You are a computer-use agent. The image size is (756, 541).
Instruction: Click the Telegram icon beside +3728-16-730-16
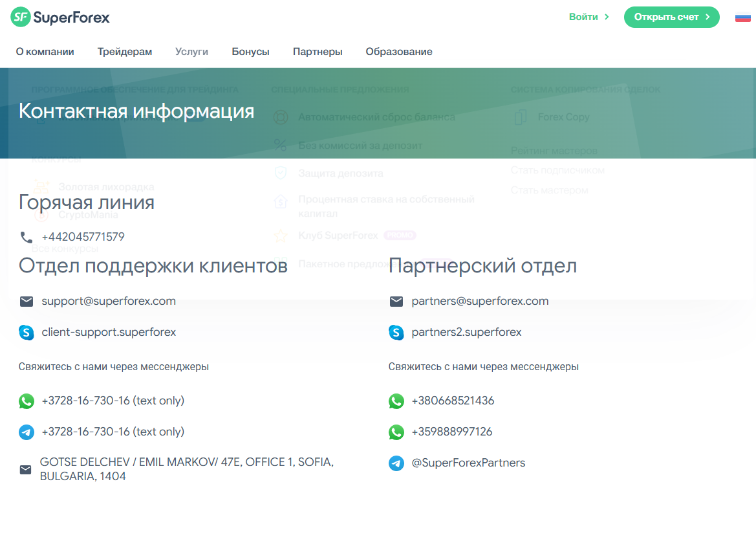tap(27, 432)
